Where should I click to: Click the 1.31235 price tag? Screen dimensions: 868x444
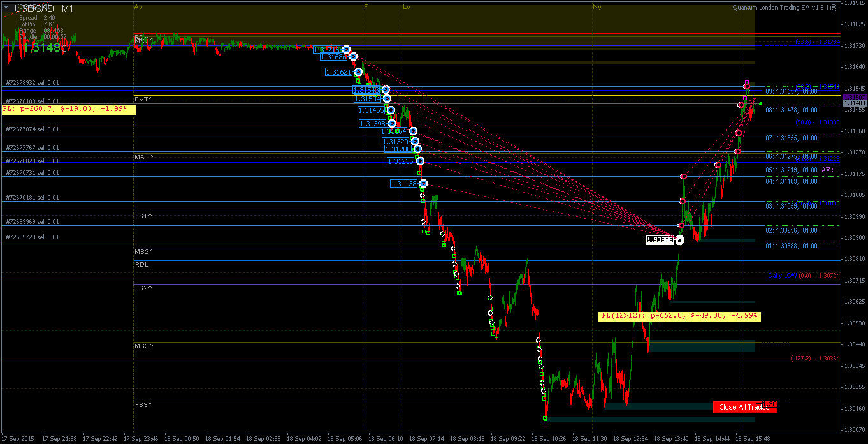pos(401,161)
